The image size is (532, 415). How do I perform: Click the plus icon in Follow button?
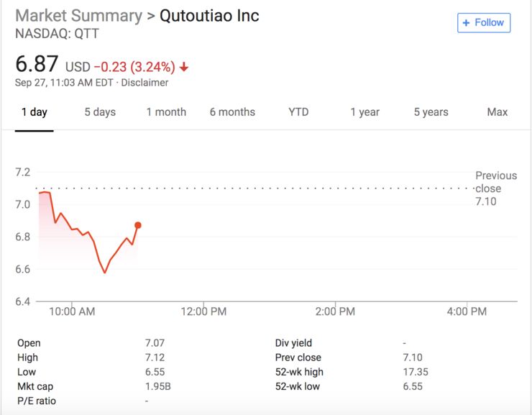(467, 22)
